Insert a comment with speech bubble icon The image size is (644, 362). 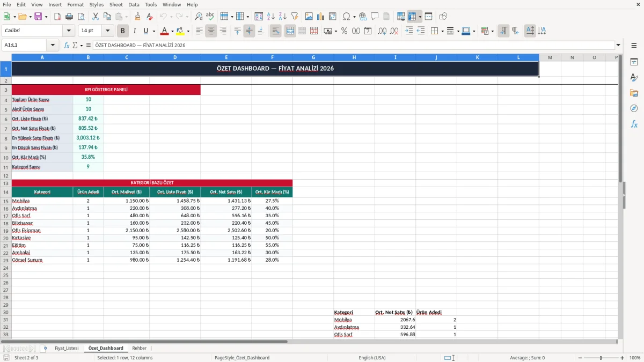375,17
